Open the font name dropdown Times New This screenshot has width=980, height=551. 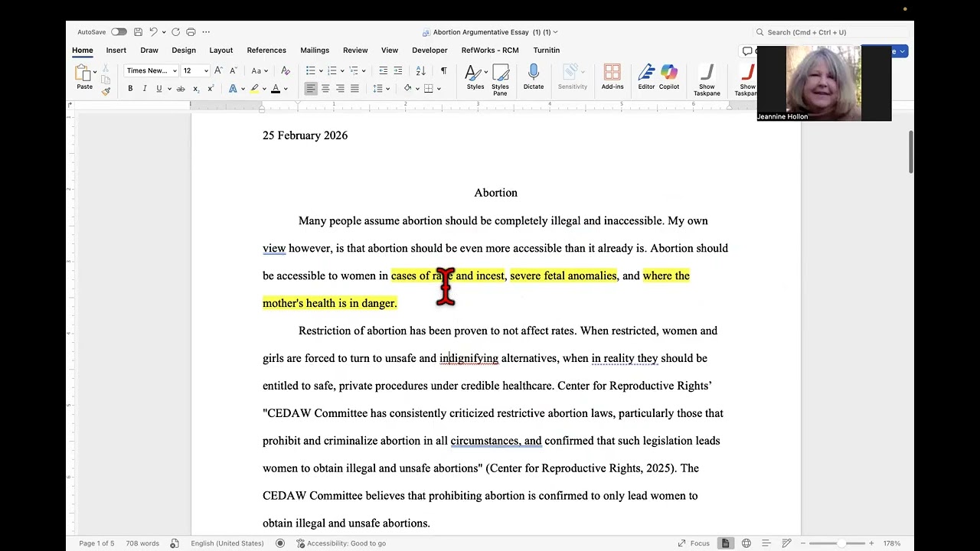coord(175,71)
